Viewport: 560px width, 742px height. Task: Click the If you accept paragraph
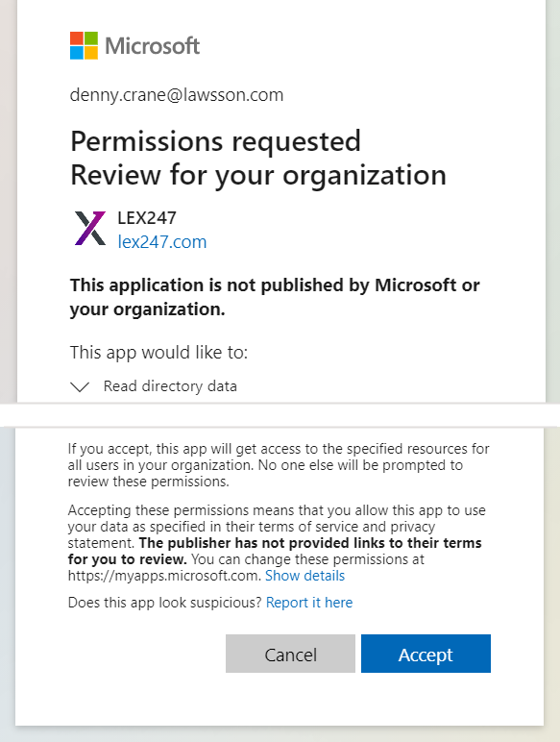pyautogui.click(x=279, y=464)
